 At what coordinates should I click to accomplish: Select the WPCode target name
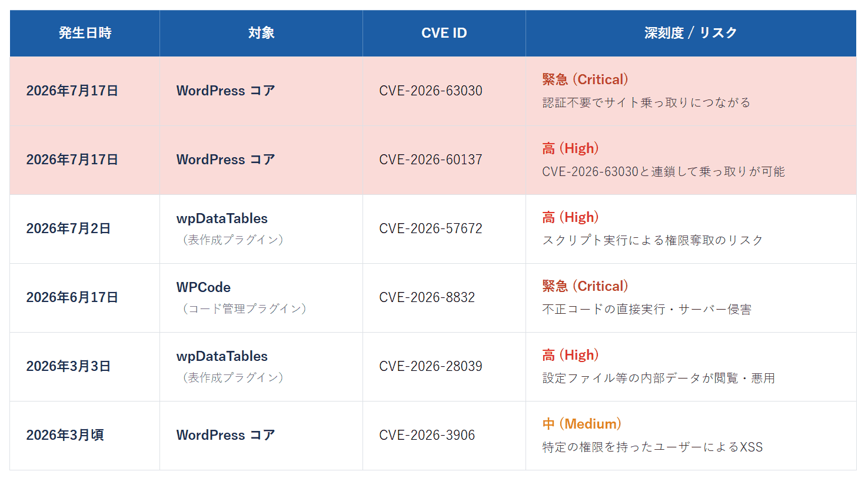click(x=204, y=287)
